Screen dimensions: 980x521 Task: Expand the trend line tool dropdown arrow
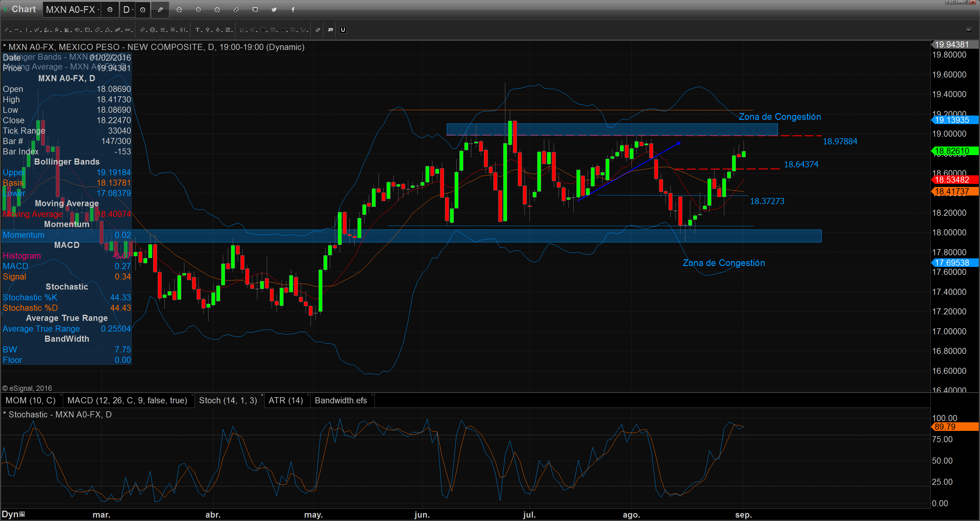point(11,32)
